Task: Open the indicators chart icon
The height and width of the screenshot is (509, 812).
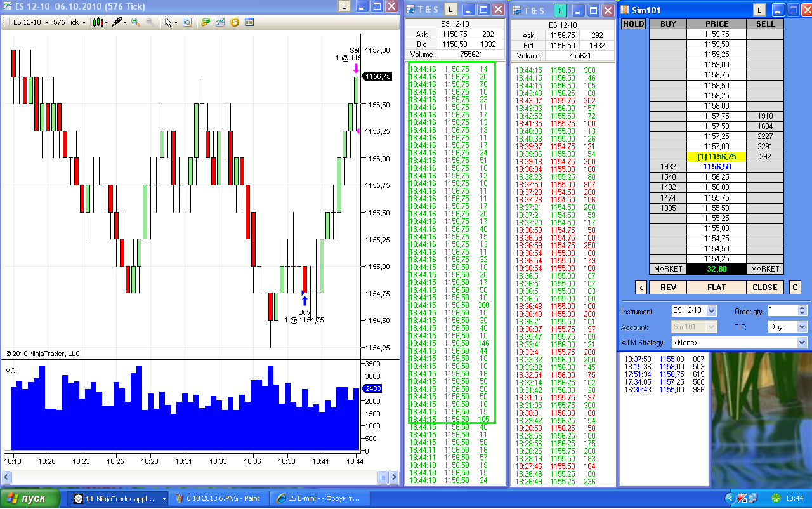Action: [220, 22]
